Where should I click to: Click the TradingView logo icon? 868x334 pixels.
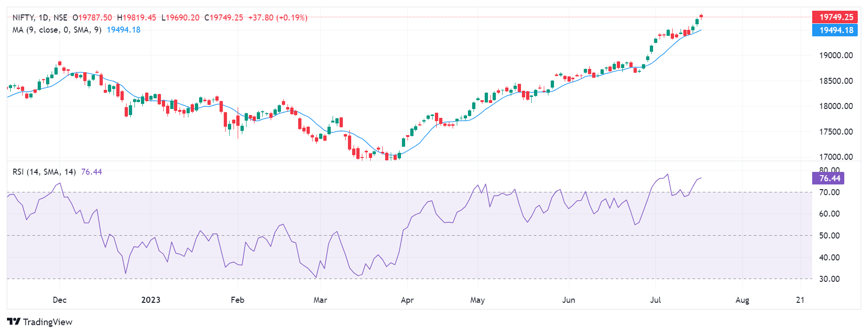[x=13, y=322]
